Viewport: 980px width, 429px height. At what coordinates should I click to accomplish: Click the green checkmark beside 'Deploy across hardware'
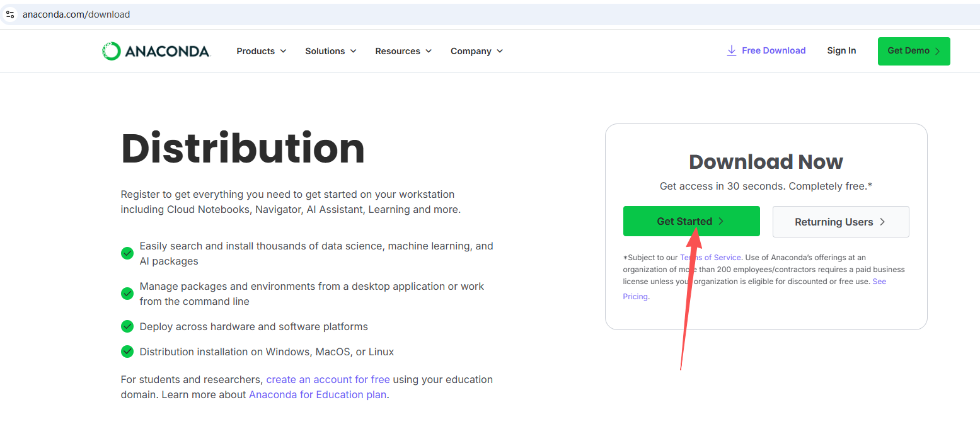(x=127, y=326)
